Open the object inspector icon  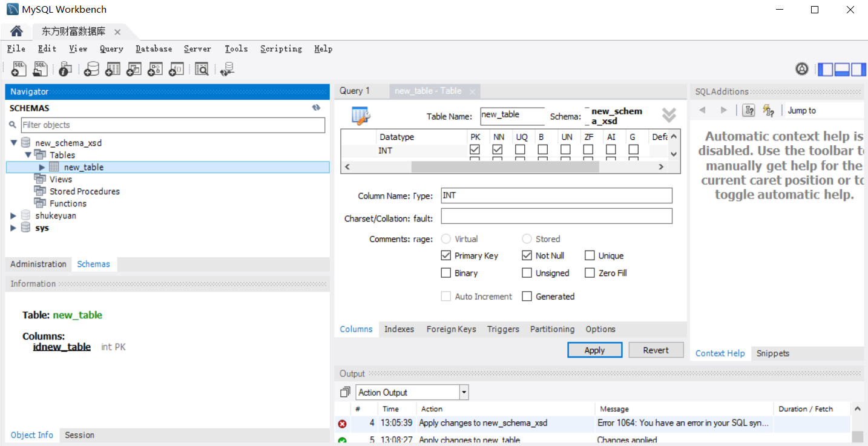click(x=65, y=69)
